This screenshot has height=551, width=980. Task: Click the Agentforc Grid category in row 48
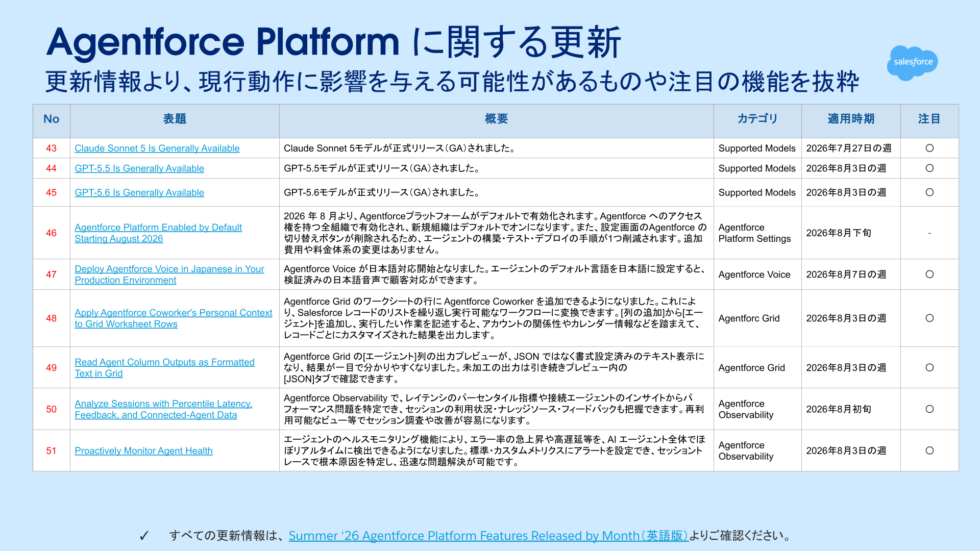749,318
